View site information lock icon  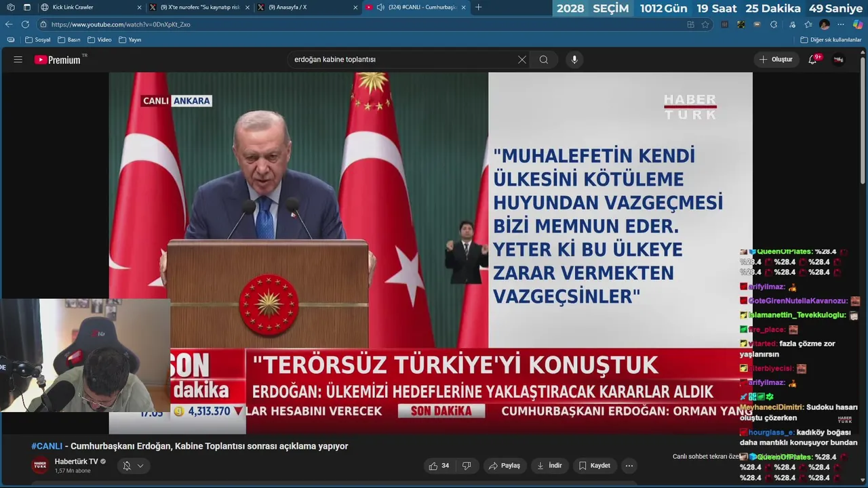pyautogui.click(x=43, y=24)
